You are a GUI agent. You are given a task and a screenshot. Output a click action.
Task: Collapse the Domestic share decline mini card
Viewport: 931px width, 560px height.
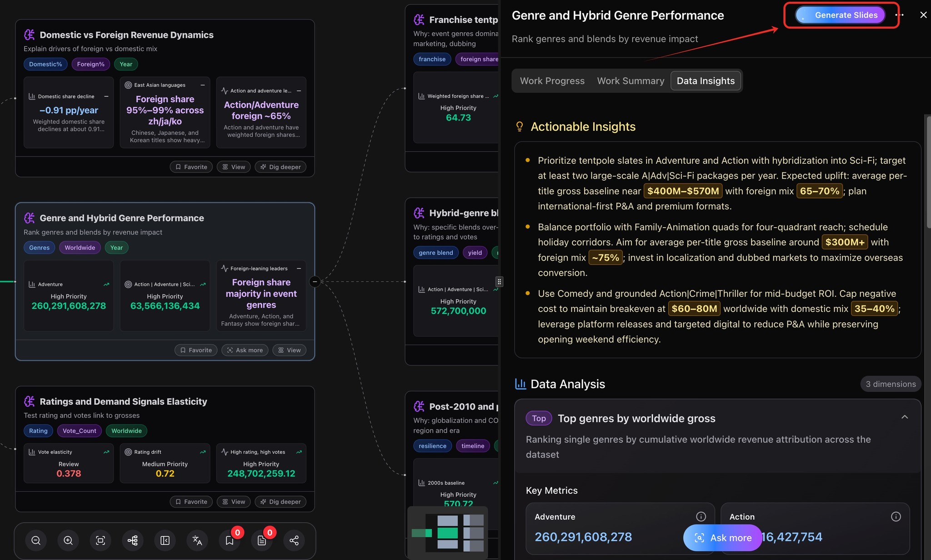pos(106,96)
